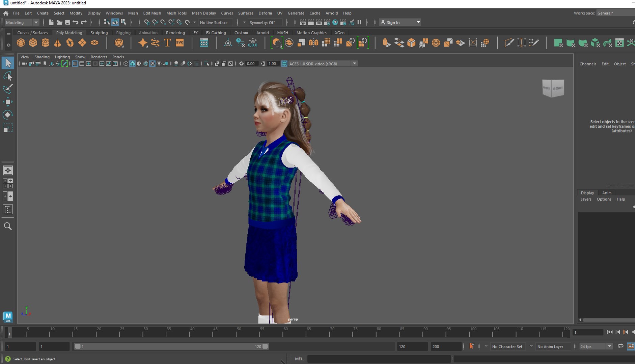Toggle textured display in viewport
This screenshot has width=635, height=364.
point(153,64)
